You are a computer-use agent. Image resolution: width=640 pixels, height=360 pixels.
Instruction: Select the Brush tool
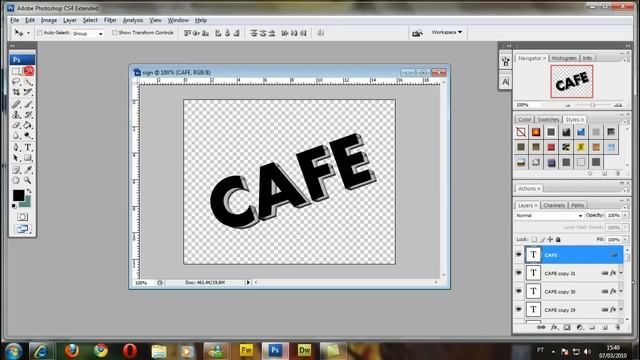click(x=28, y=104)
